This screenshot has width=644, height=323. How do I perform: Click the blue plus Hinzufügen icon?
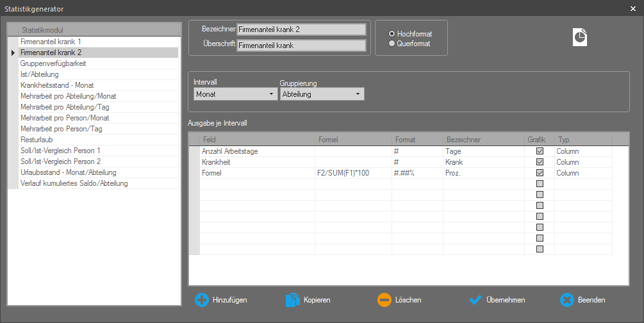pyautogui.click(x=201, y=299)
